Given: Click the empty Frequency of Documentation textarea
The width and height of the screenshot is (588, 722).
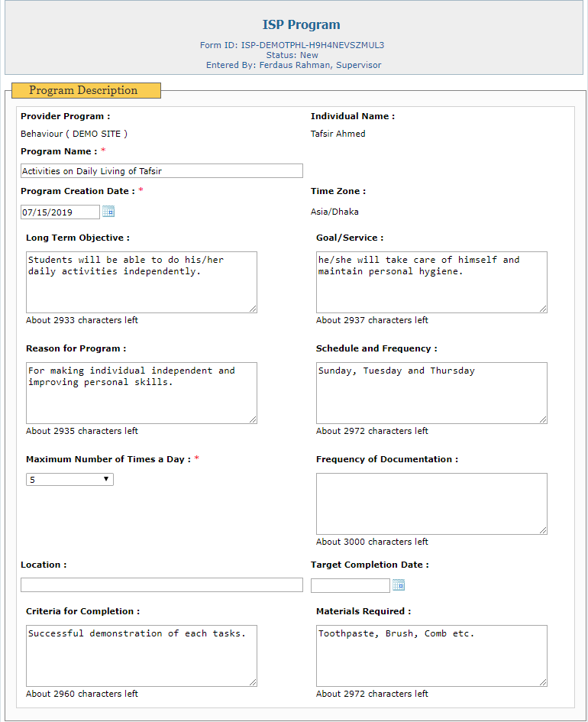Looking at the screenshot, I should 431,503.
